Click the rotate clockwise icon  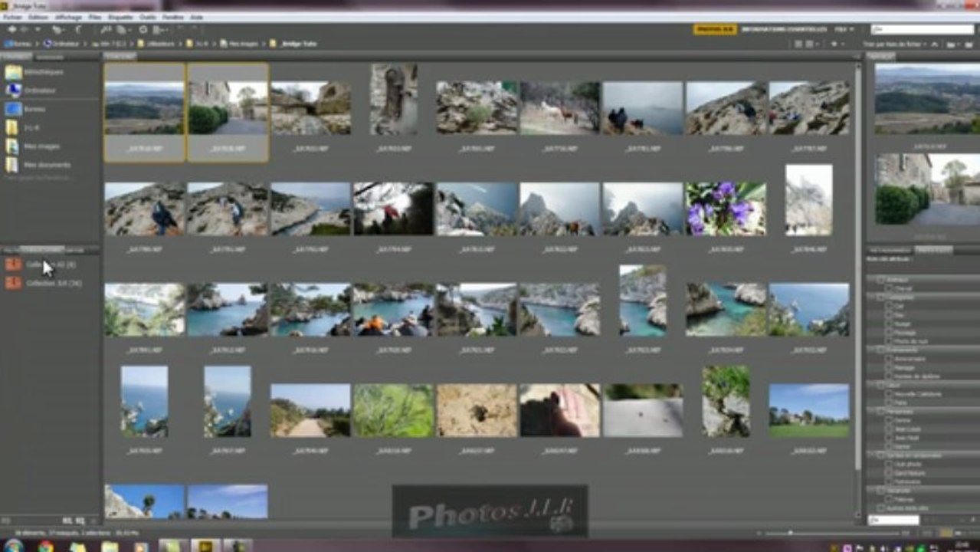(x=194, y=30)
